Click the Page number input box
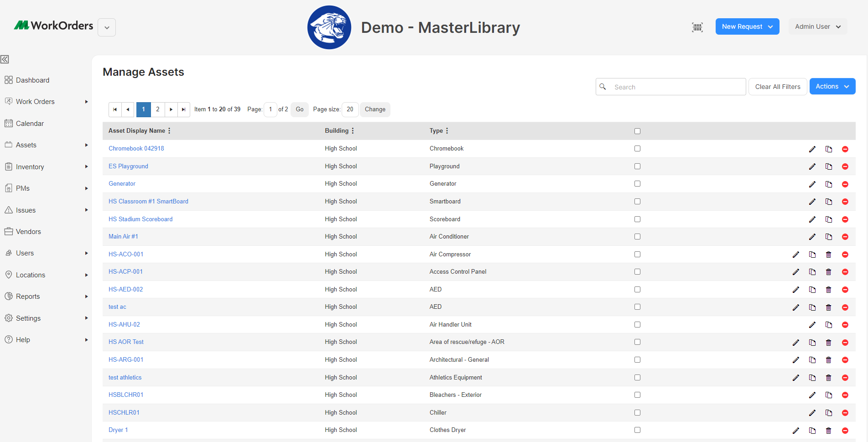The height and width of the screenshot is (442, 868). (x=270, y=109)
